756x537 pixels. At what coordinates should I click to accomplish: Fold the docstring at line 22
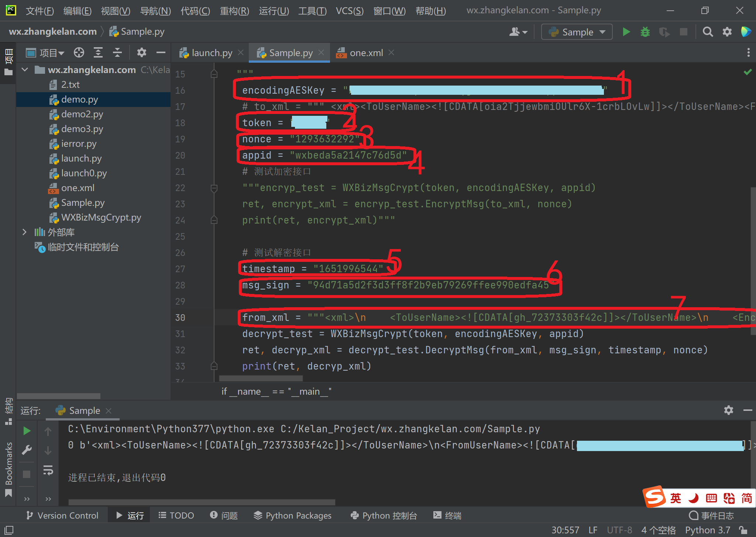click(214, 188)
